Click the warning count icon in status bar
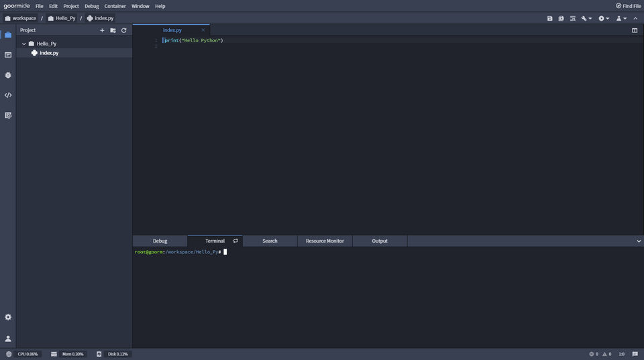 pyautogui.click(x=604, y=354)
